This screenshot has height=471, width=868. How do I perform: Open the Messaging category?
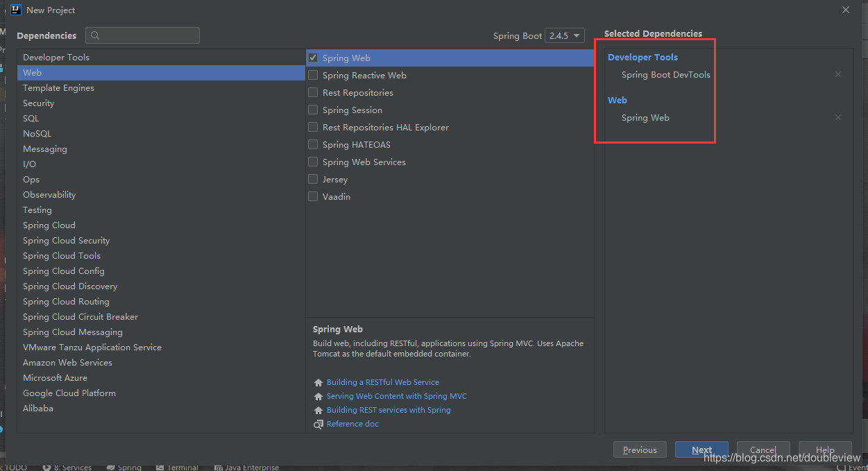(x=161, y=149)
